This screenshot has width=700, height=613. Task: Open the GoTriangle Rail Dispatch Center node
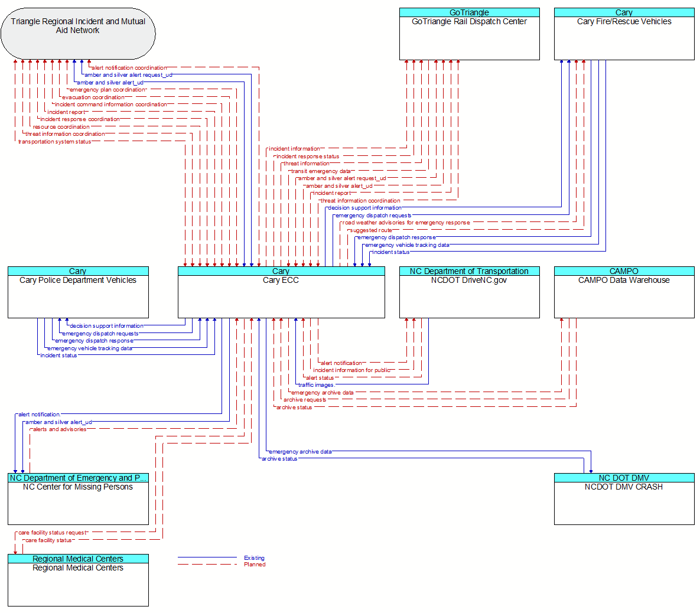(469, 34)
